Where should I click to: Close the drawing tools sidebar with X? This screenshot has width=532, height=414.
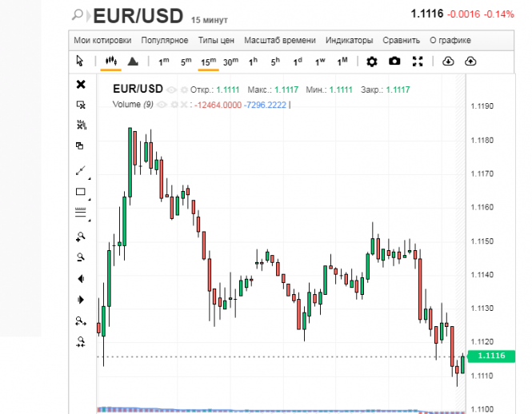[81, 84]
